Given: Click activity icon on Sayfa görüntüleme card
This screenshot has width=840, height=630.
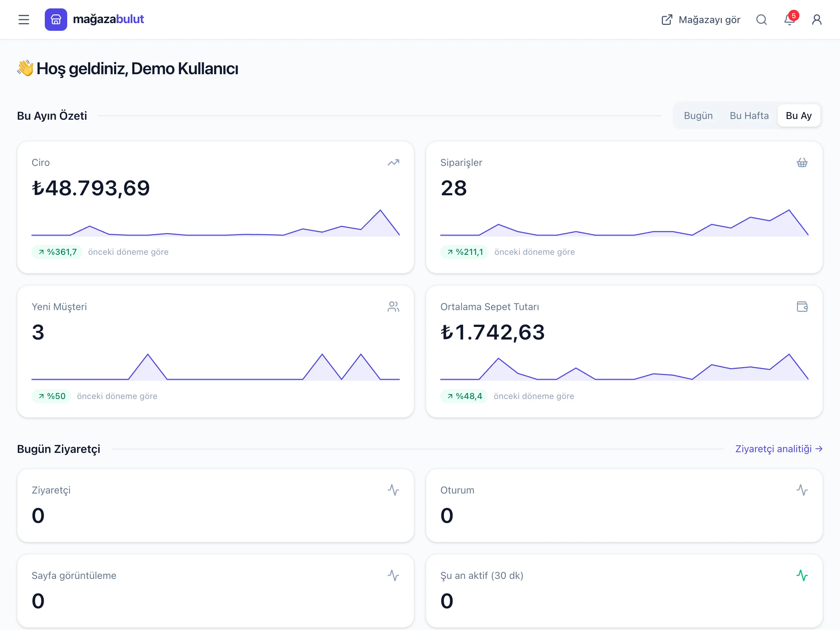Looking at the screenshot, I should (x=393, y=575).
